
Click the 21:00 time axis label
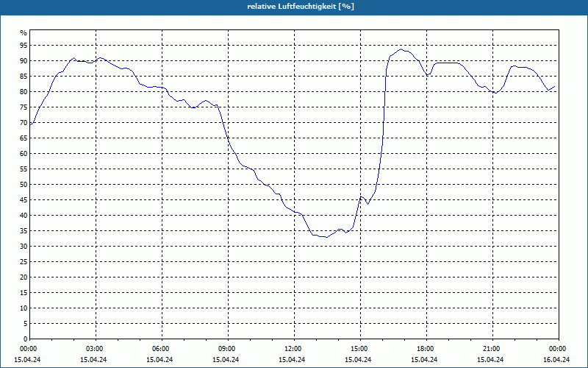pyautogui.click(x=490, y=349)
